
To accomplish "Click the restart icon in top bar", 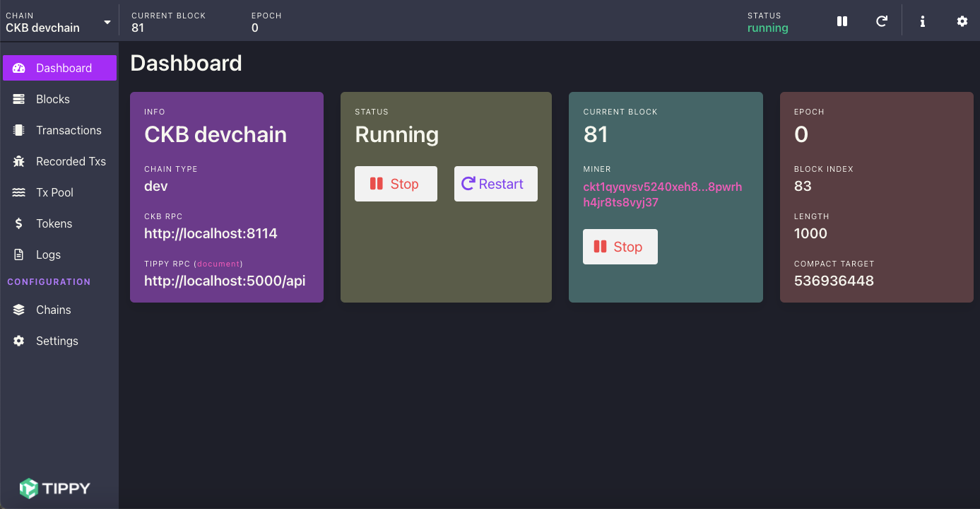I will [882, 21].
